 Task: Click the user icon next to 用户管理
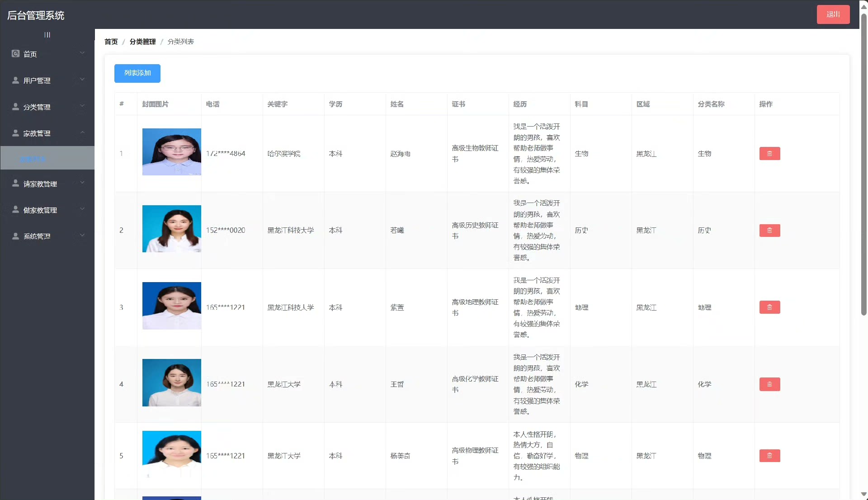point(15,80)
